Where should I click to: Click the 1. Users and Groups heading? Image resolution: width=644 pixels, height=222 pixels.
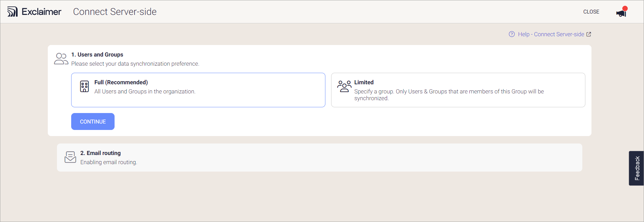tap(97, 54)
